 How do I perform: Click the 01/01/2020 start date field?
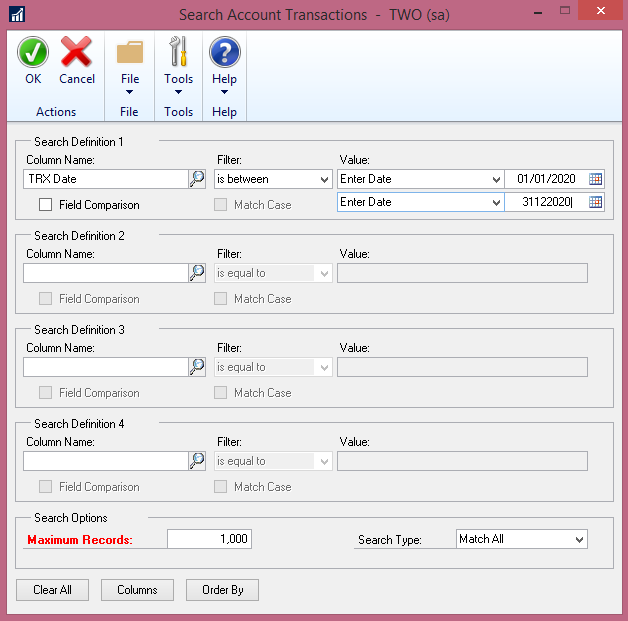tap(546, 179)
